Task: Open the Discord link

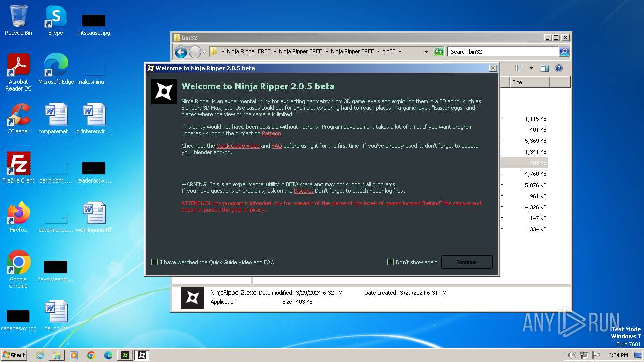Action: point(303,191)
